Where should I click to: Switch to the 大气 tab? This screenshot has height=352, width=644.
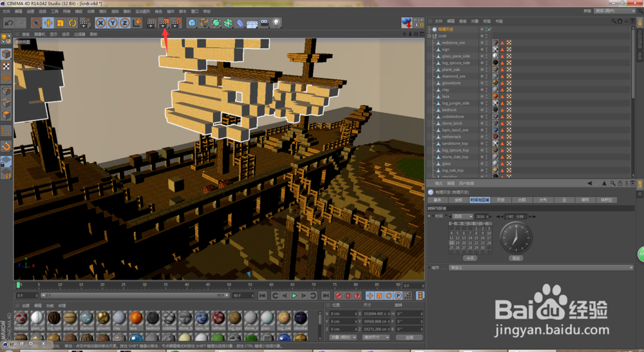pos(543,200)
